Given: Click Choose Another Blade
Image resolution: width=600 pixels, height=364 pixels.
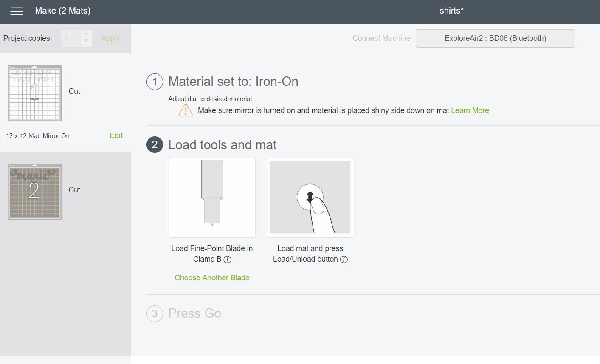Looking at the screenshot, I should pos(212,278).
